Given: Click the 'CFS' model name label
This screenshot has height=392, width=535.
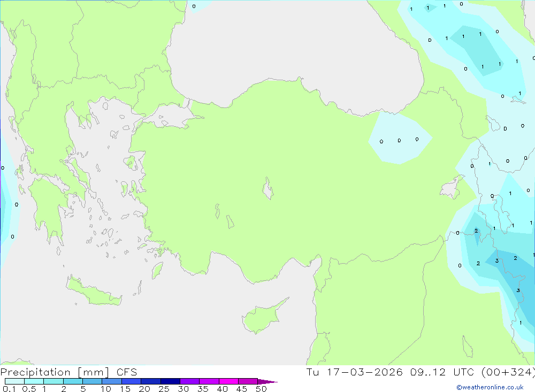Looking at the screenshot, I should point(127,372).
